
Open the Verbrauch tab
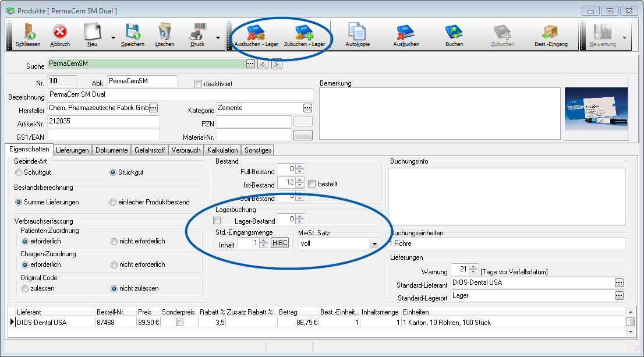(186, 150)
